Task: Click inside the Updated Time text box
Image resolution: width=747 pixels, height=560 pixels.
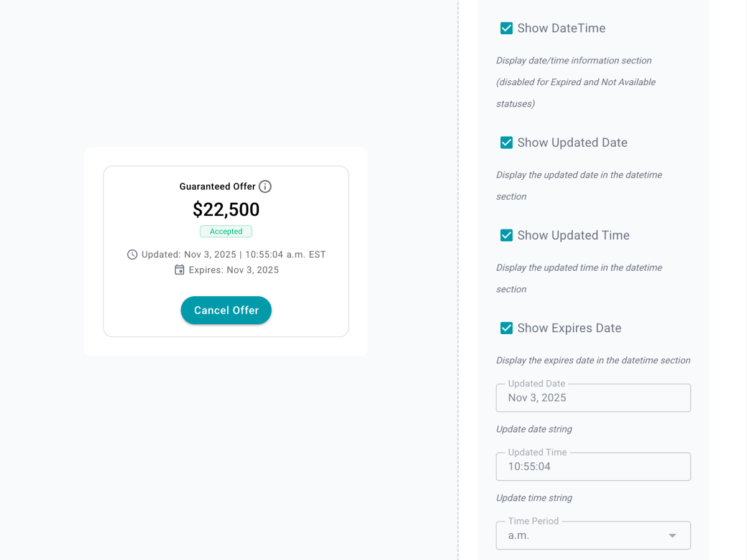Action: [593, 467]
